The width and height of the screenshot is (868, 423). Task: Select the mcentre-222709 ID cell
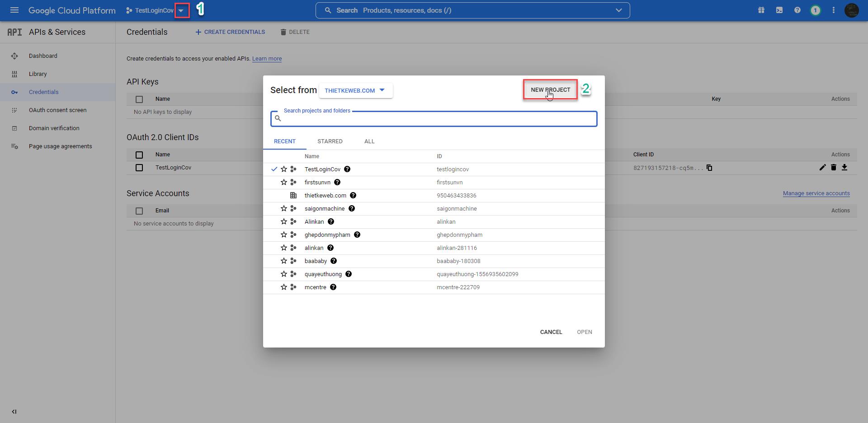458,287
